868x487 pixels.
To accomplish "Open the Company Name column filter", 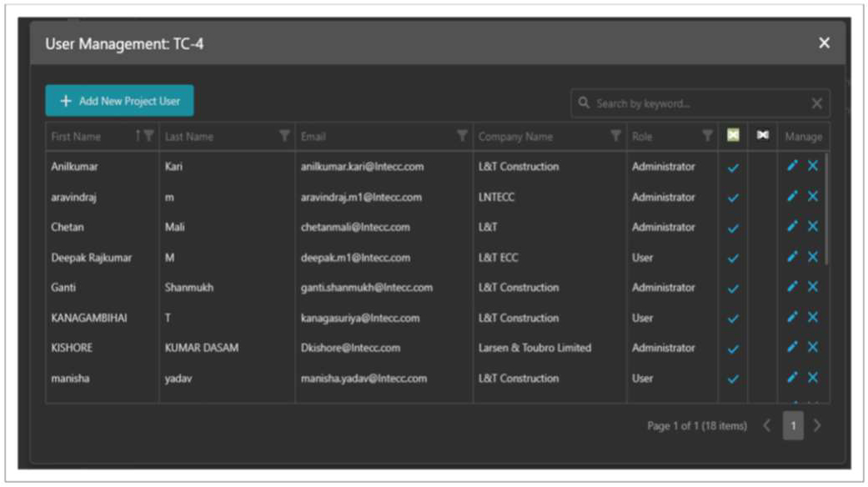I will click(615, 136).
